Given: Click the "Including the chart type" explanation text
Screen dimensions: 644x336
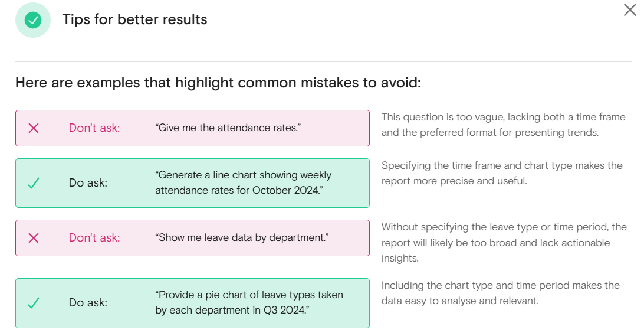Looking at the screenshot, I should pyautogui.click(x=500, y=293).
